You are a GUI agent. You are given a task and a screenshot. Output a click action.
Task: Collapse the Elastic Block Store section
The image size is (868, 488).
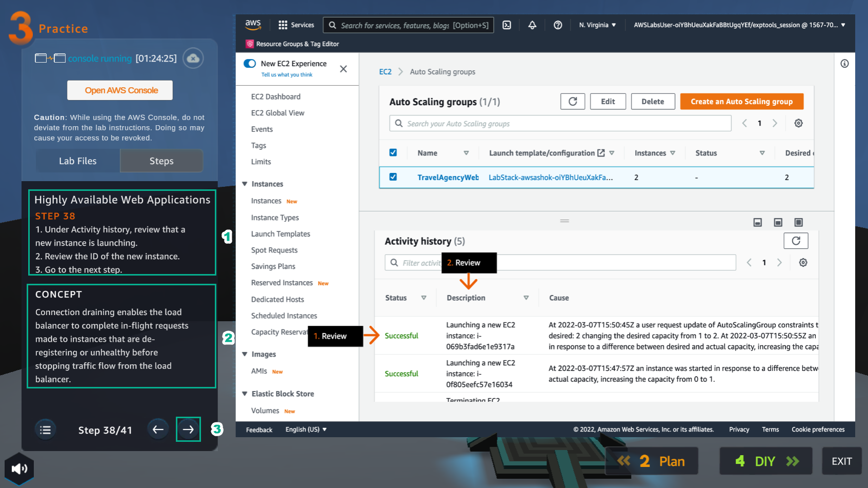click(245, 394)
